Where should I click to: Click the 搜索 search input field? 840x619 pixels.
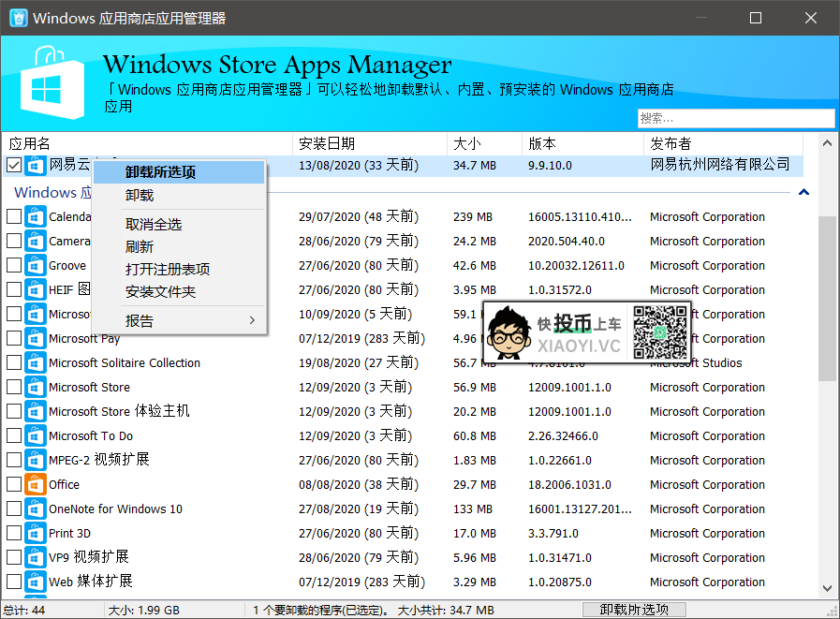(x=736, y=118)
